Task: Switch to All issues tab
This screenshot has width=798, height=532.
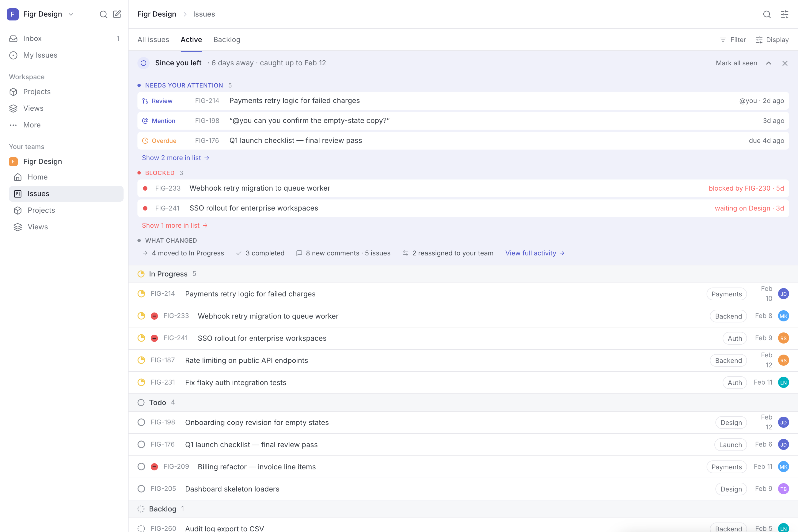Action: point(153,40)
